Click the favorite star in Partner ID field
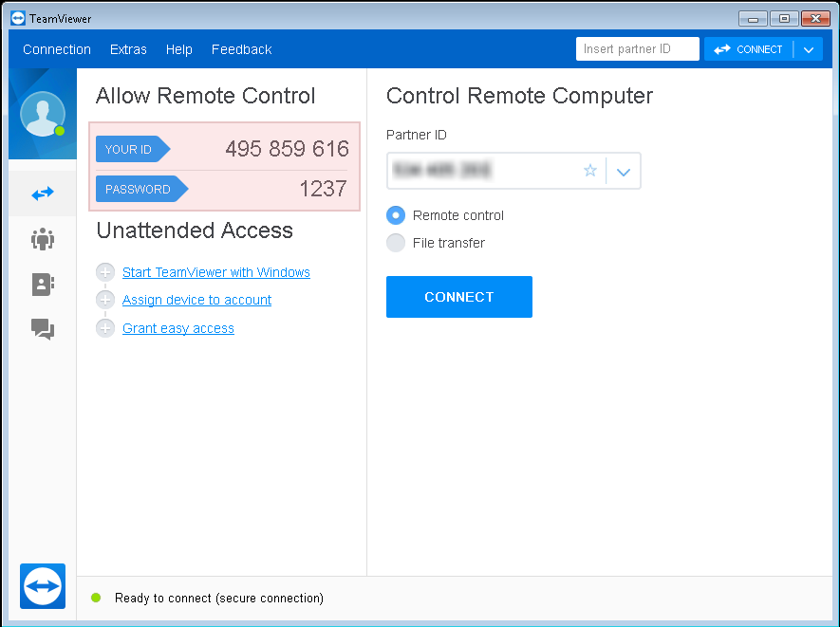This screenshot has width=840, height=627. 589,171
